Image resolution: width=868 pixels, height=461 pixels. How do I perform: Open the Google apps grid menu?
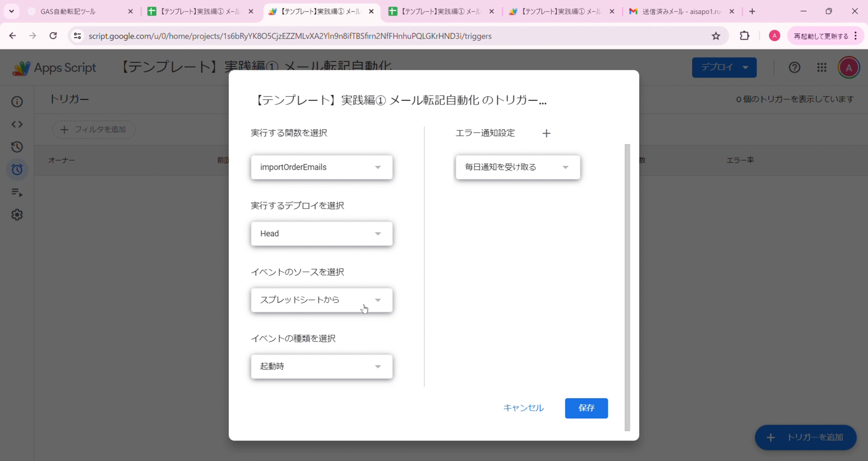(821, 67)
